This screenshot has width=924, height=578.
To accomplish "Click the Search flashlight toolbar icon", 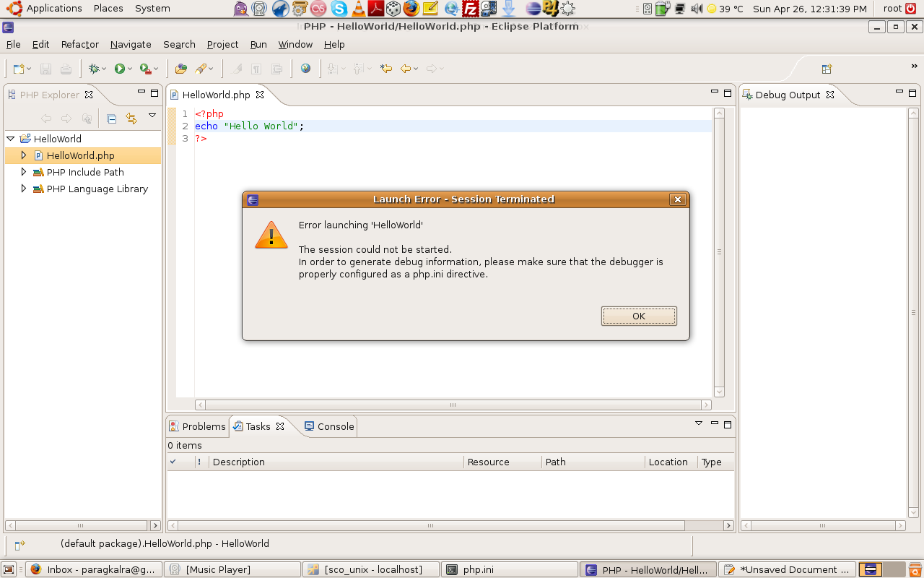I will (201, 69).
